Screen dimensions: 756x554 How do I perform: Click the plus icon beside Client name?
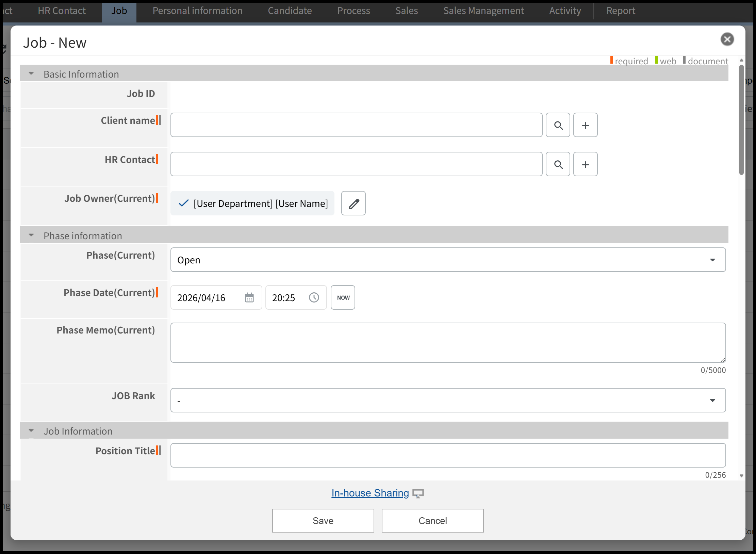tap(585, 125)
